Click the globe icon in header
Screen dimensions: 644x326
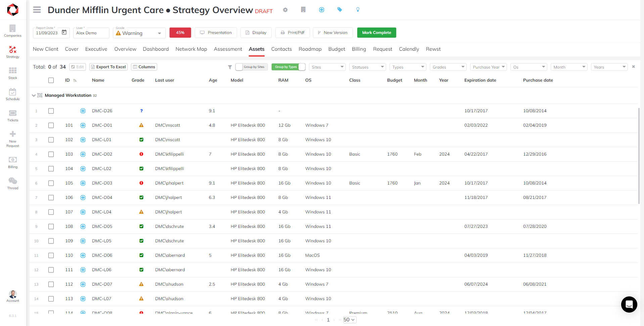click(322, 10)
